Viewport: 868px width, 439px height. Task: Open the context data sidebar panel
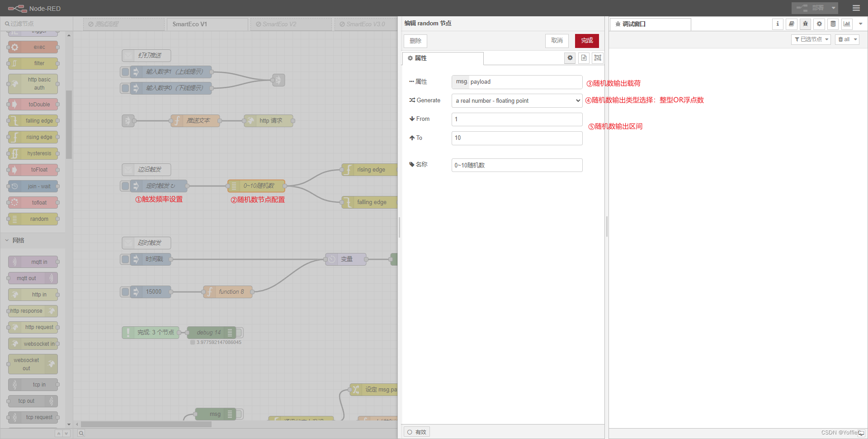pyautogui.click(x=833, y=24)
